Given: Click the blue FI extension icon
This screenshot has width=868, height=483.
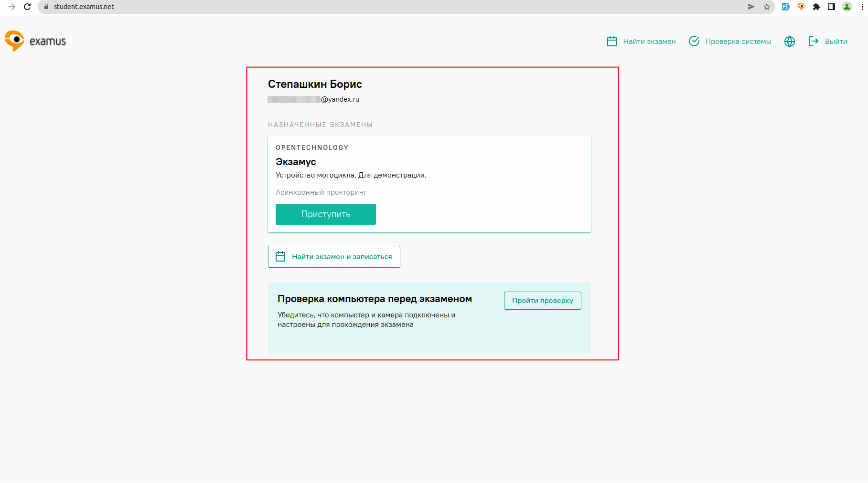Looking at the screenshot, I should pyautogui.click(x=785, y=7).
